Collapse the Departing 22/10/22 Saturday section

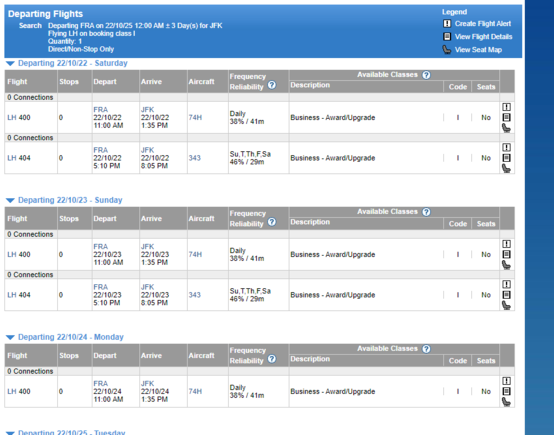click(10, 64)
